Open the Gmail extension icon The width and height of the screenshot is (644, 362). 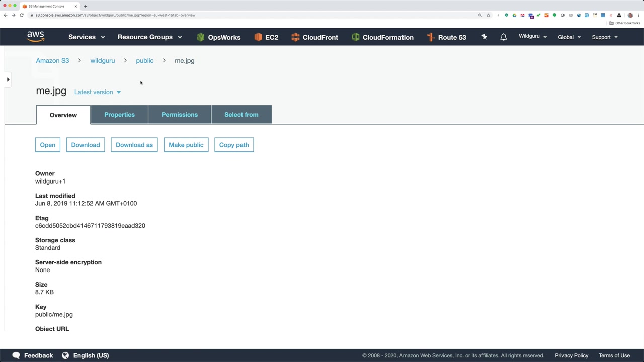pyautogui.click(x=522, y=15)
